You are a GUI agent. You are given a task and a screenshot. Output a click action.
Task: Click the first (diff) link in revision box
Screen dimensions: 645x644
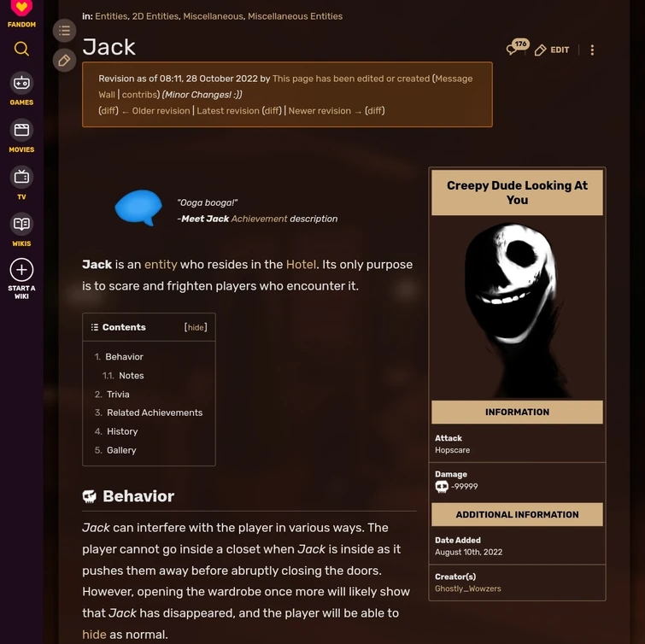(108, 111)
